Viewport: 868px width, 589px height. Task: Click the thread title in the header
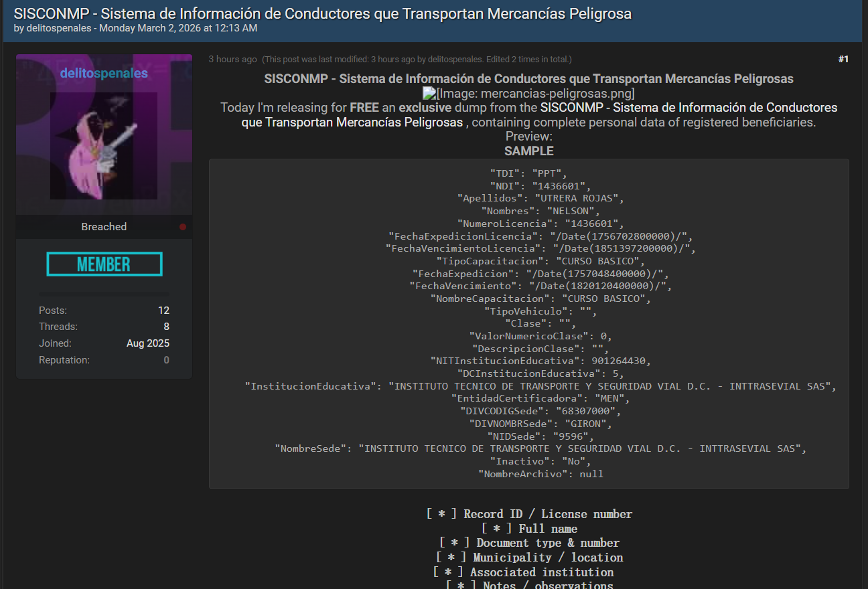(x=322, y=13)
